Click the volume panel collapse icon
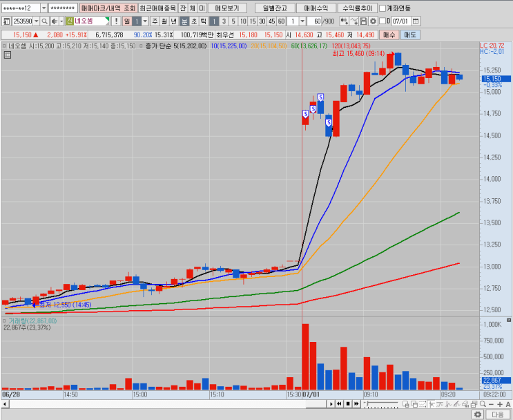This screenshot has height=420, width=513. click(509, 320)
